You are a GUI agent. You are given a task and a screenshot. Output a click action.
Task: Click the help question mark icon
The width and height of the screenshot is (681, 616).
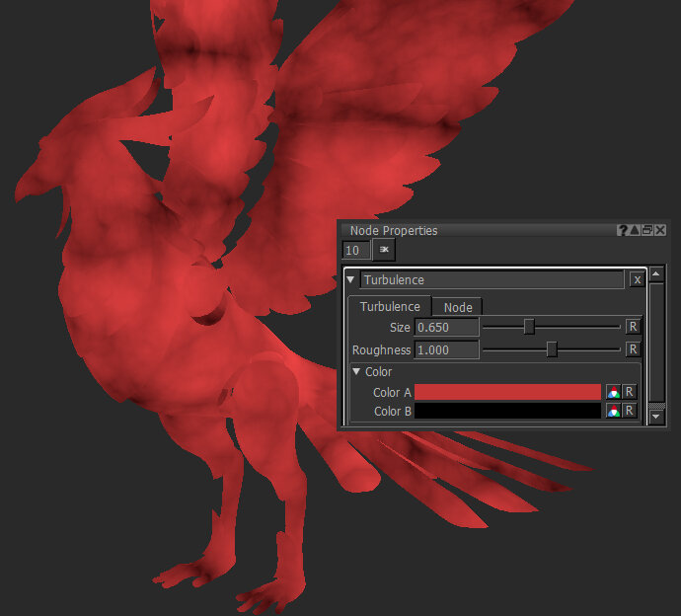[x=623, y=230]
